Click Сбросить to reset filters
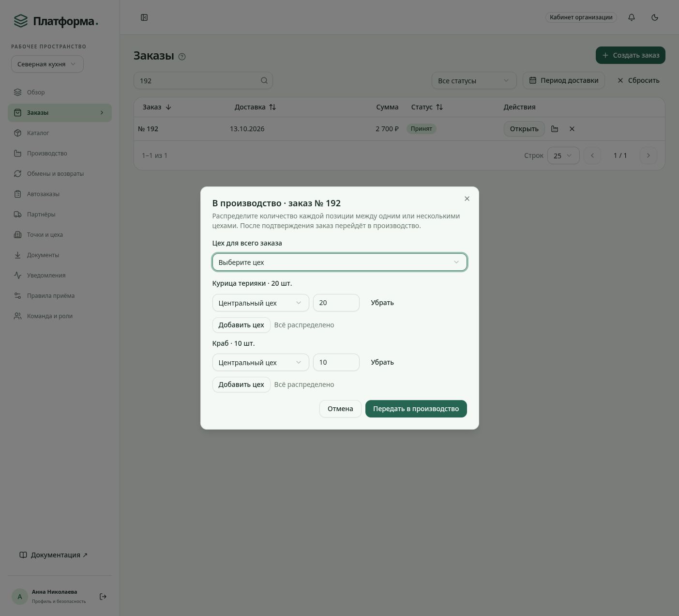Screen dimensions: 679x616 coord(638,80)
